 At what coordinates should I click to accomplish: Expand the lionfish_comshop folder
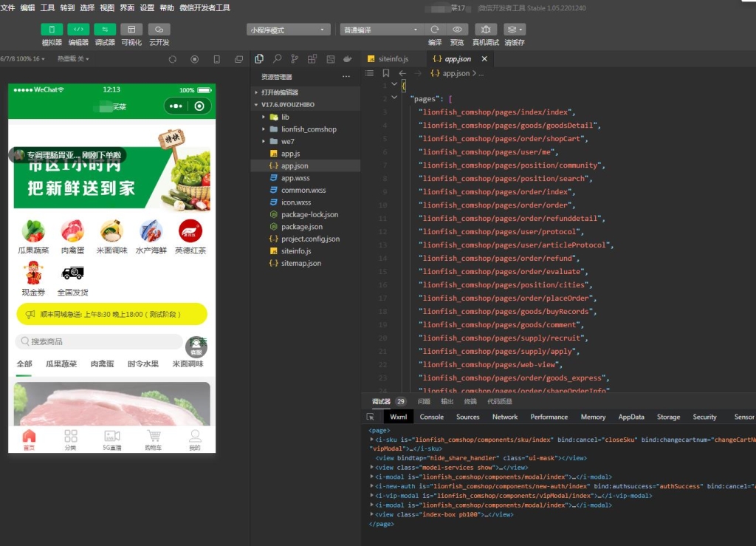[308, 129]
